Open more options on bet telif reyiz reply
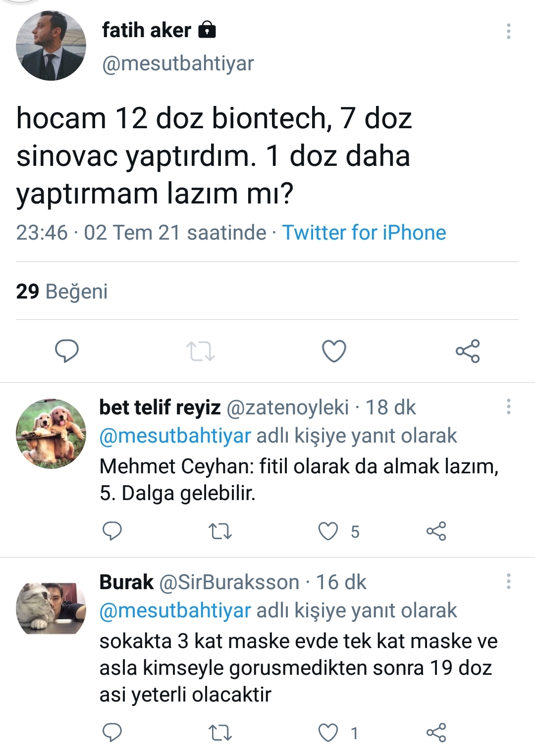The image size is (535, 756). (x=508, y=406)
